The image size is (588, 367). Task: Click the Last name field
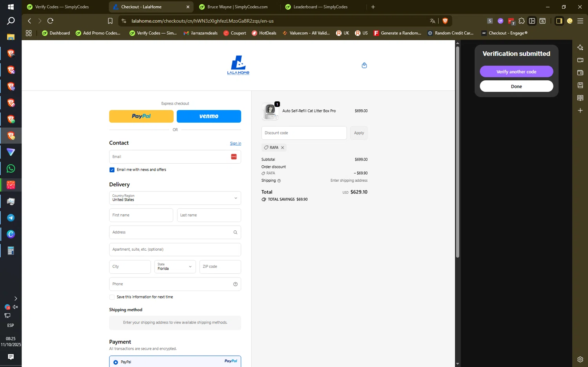tap(209, 215)
